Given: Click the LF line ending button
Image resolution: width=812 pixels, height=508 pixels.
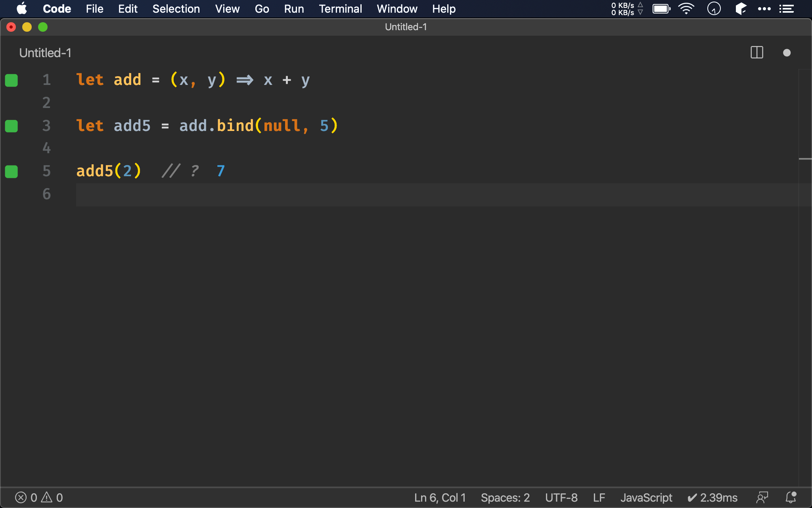Looking at the screenshot, I should pyautogui.click(x=599, y=497).
